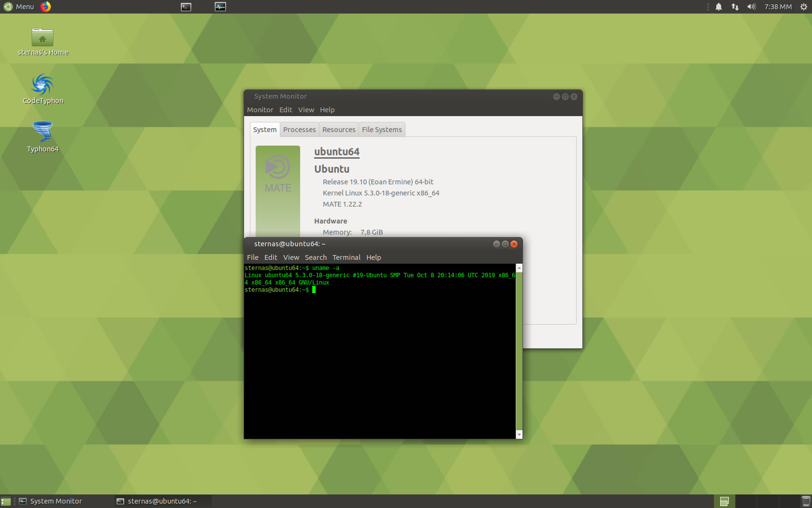Switch to the Processes tab
The image size is (812, 508).
pos(299,130)
